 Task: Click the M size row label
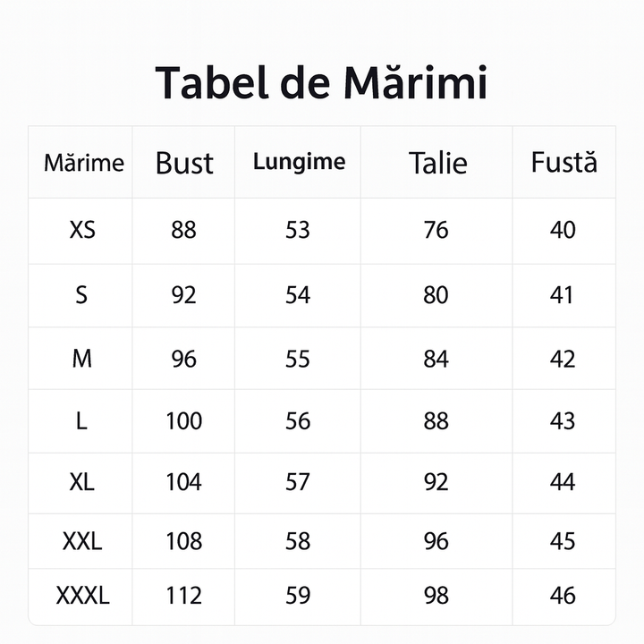(81, 359)
